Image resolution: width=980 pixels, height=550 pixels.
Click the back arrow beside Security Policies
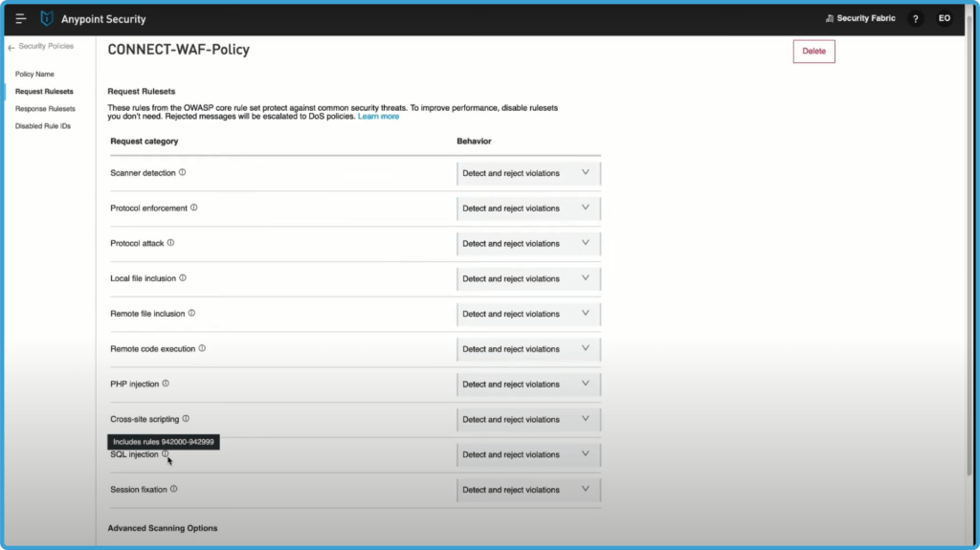(x=11, y=47)
